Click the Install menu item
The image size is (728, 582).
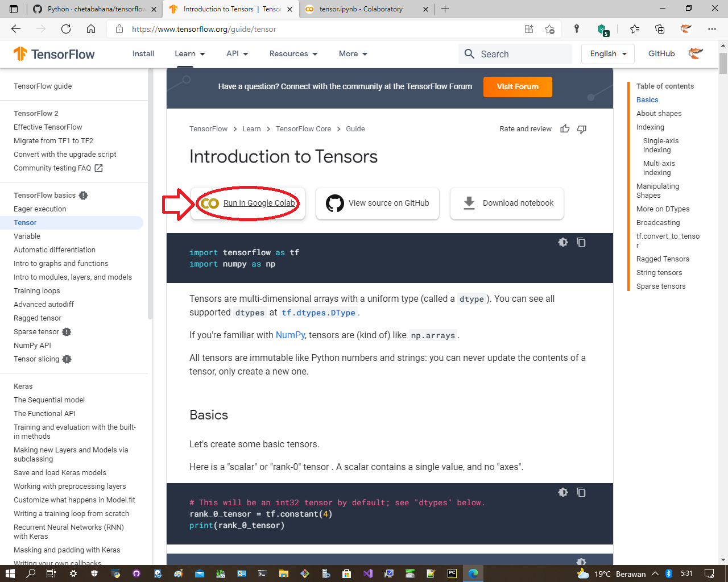[143, 54]
